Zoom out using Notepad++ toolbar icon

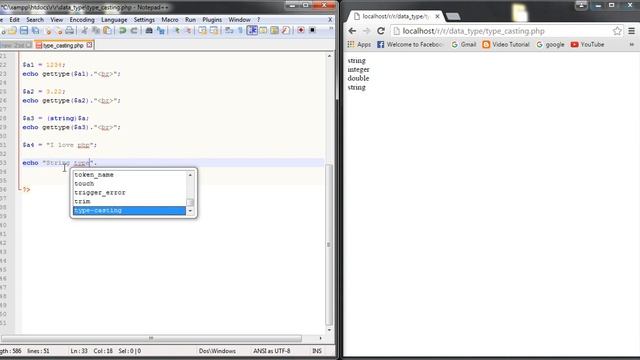coord(189,31)
